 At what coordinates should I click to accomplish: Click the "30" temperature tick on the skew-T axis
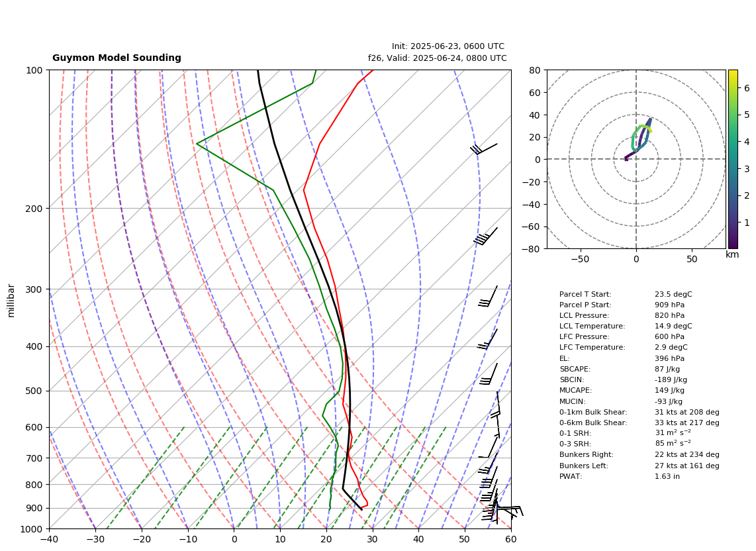click(x=372, y=539)
